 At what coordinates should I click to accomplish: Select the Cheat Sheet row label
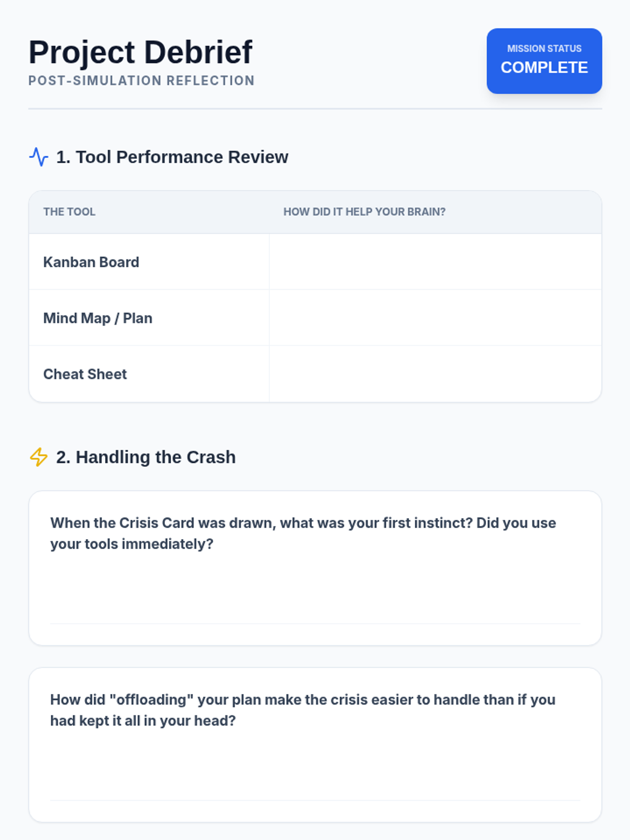click(x=85, y=374)
